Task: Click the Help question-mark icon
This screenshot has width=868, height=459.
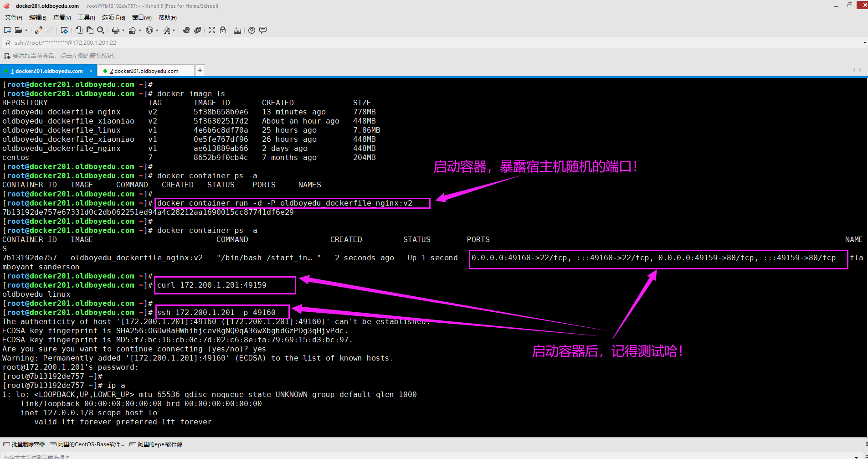Action: tap(252, 30)
